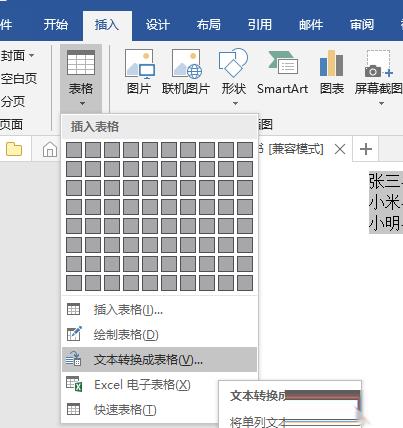The height and width of the screenshot is (428, 403).
Task: Click the selected text line 张三 in document
Action: pyautogui.click(x=386, y=182)
